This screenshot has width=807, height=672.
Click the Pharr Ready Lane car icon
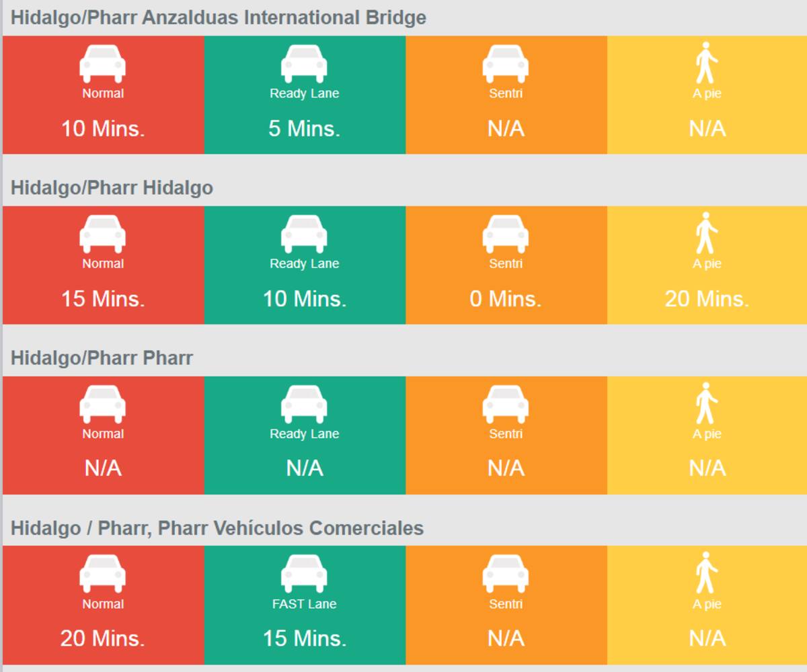click(304, 404)
